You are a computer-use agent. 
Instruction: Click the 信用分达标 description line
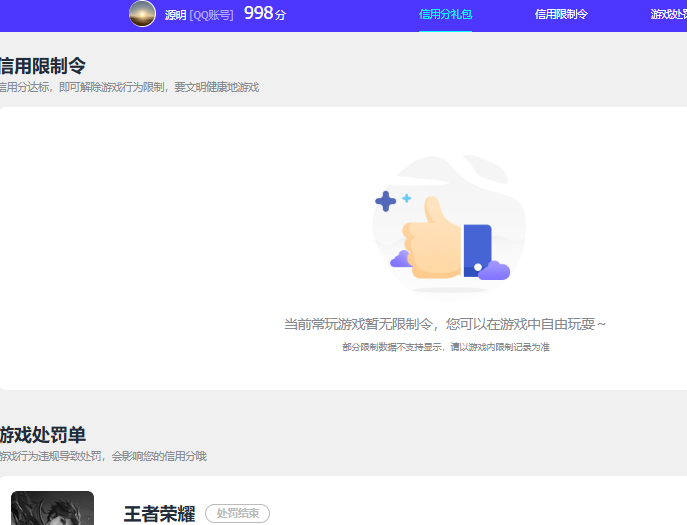coord(129,87)
